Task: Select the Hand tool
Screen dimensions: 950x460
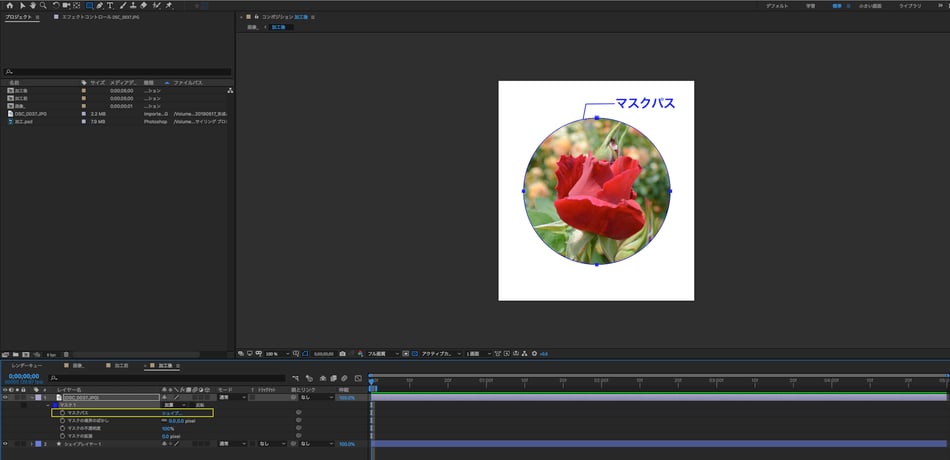Action: [x=32, y=5]
